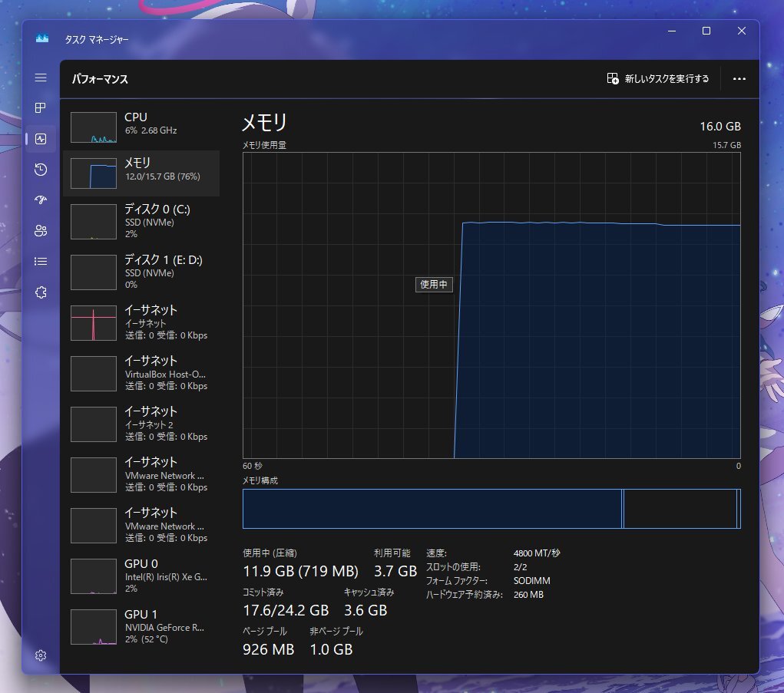The width and height of the screenshot is (784, 693).
Task: Select the Performance page icon in sidebar
Action: [41, 139]
